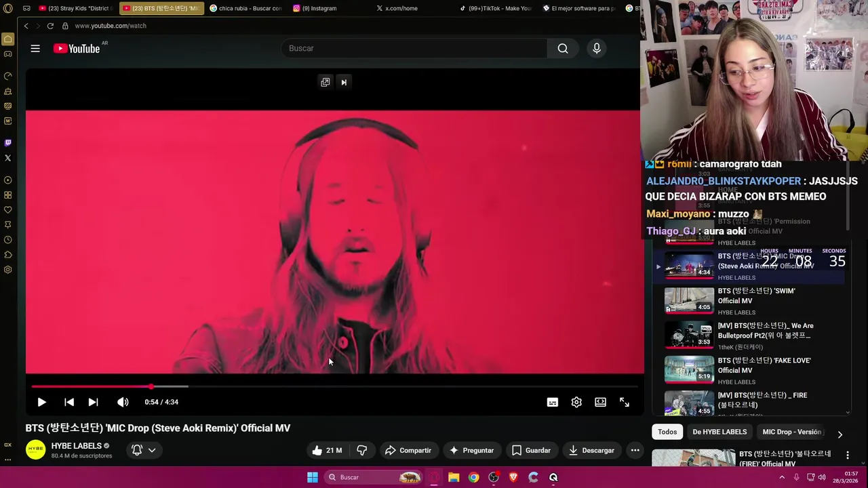Toggle the notification bell for HYBE LABELS

coord(137,450)
